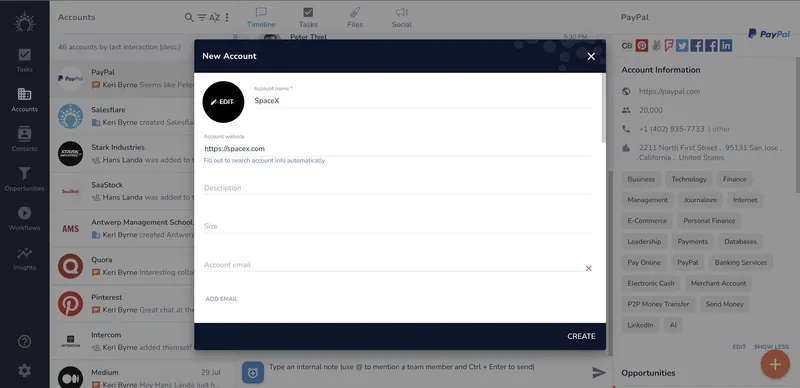Open Workflows in left sidebar
Viewport: 800px width, 388px height.
24,219
